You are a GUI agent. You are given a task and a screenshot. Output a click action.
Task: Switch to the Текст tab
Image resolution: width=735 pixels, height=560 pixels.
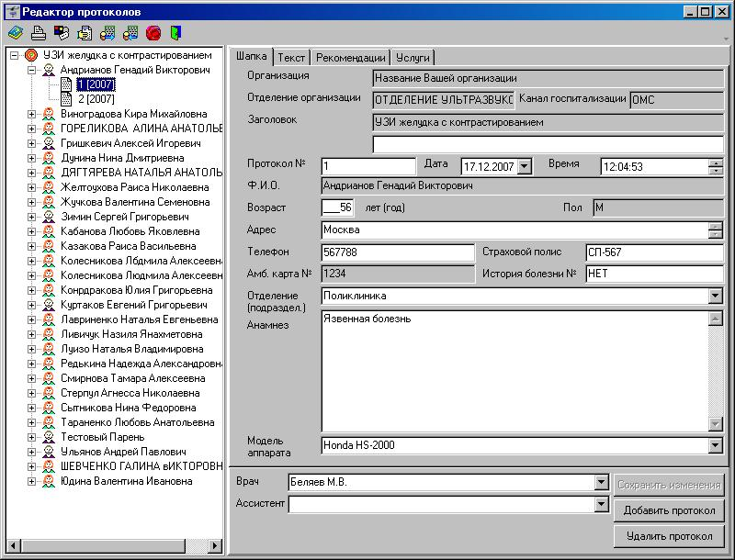tap(291, 57)
